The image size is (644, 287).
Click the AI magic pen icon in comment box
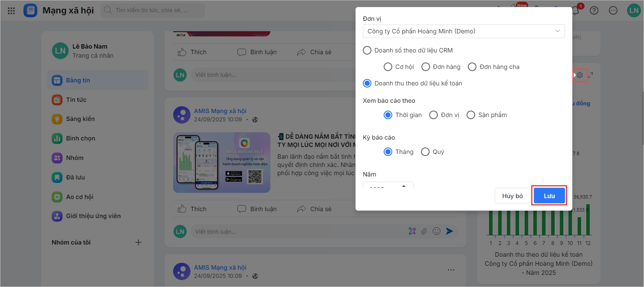coord(412,231)
